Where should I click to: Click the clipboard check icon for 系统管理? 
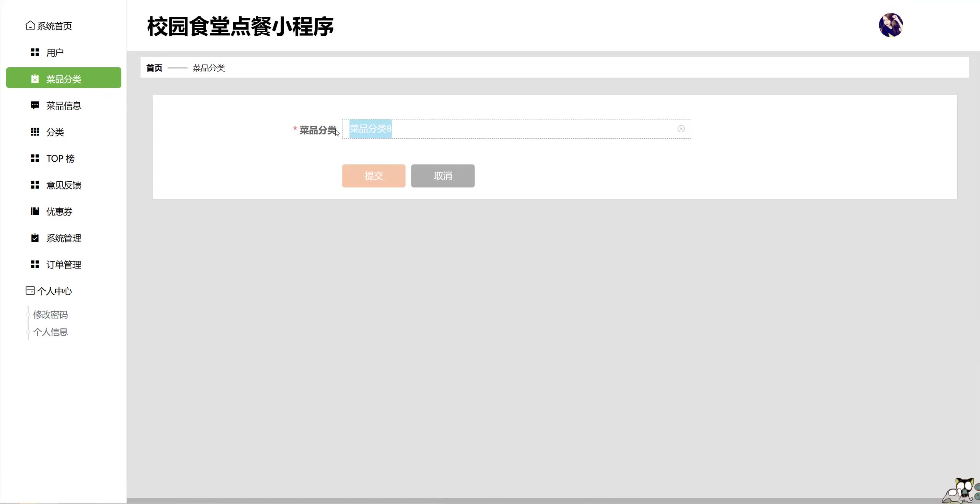click(35, 238)
